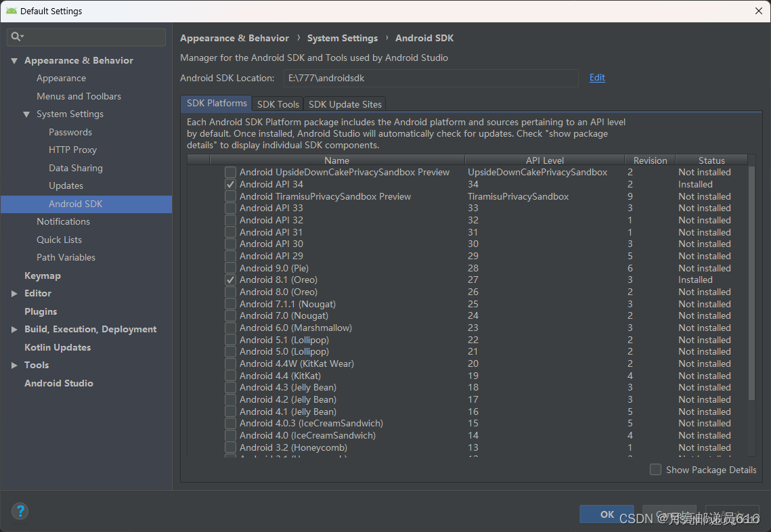Viewport: 771px width, 532px height.
Task: Switch to the SDK Platforms tab
Action: (x=217, y=104)
